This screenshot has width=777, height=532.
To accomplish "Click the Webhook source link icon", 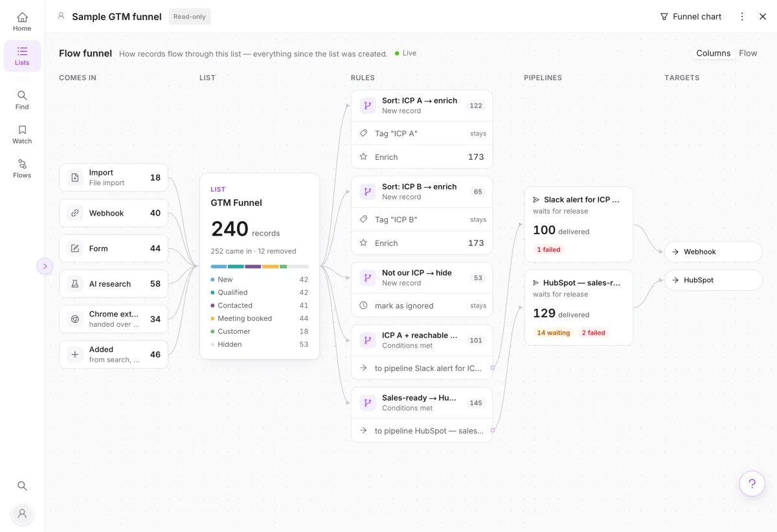I will [75, 213].
